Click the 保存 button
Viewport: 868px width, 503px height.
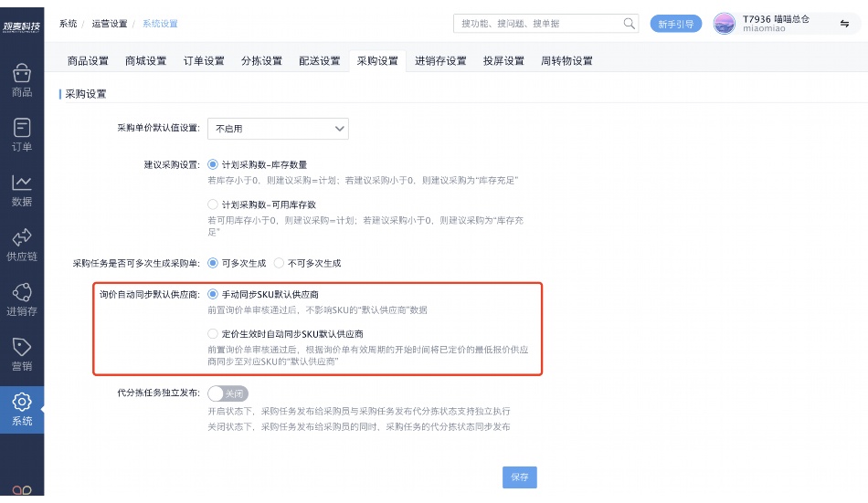pos(520,477)
